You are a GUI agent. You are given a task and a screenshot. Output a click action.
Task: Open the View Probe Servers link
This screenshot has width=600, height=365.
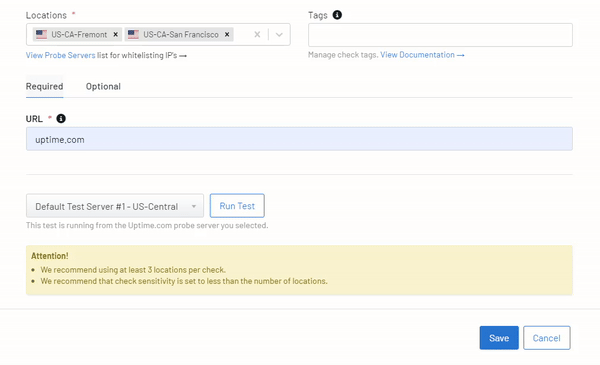(x=60, y=55)
